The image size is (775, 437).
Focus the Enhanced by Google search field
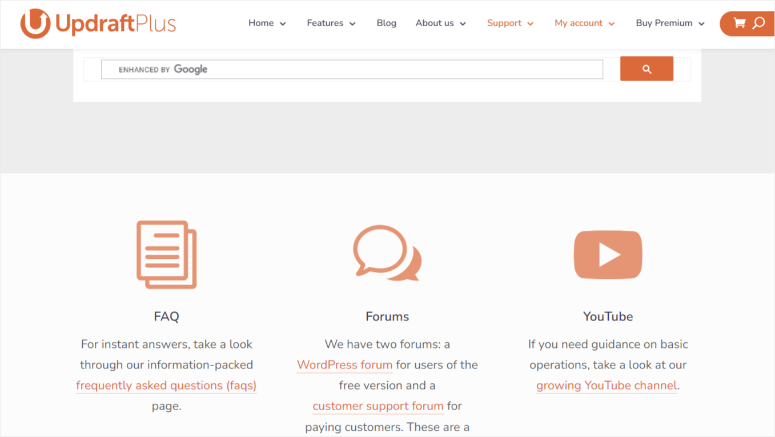352,69
